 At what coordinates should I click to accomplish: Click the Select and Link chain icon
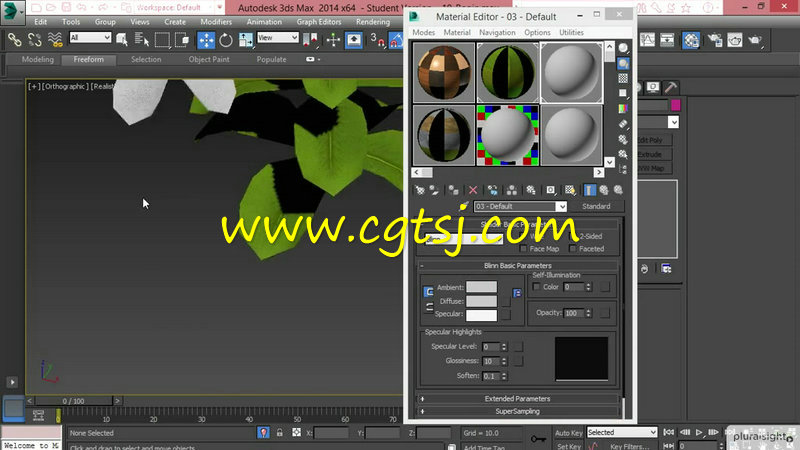(x=14, y=39)
